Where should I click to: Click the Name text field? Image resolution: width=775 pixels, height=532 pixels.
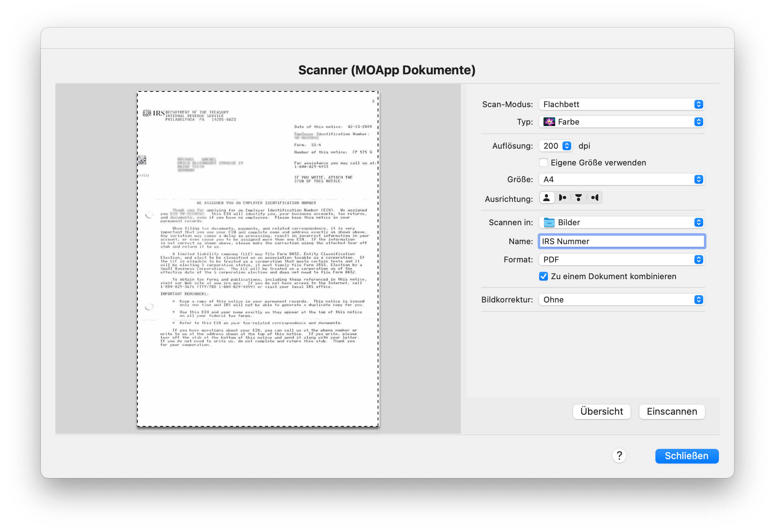pyautogui.click(x=622, y=242)
